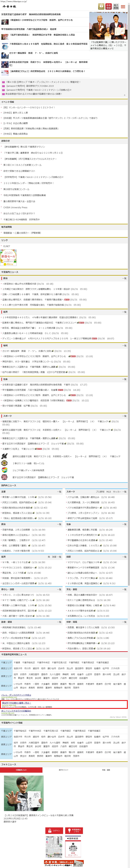This screenshot has height=868, width=130.
Task: Open the プロ野球 link in スポーツ header
Action: (x=100, y=492)
